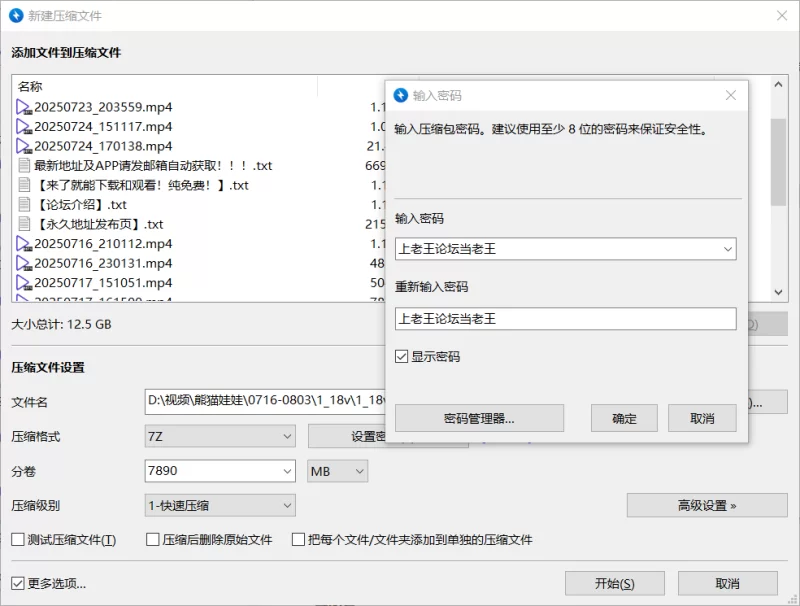Select 最新地址及APP请发邮箱自动获取！！！.txt row
Viewport: 800px width, 606px height.
153,165
